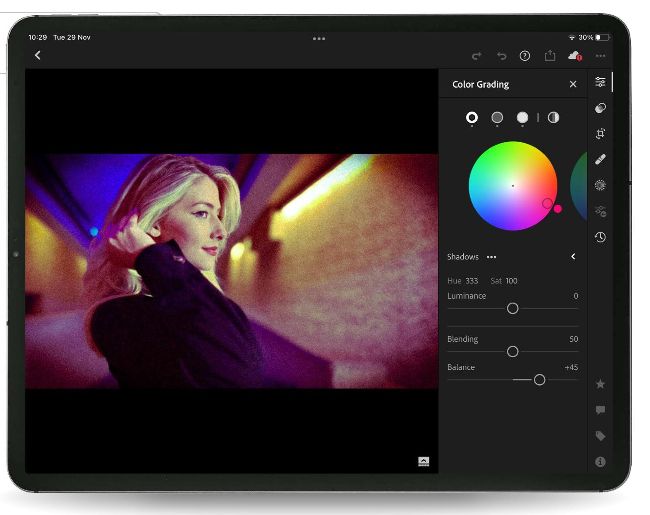Click the Blending value 50
This screenshot has width=650, height=515.
573,339
